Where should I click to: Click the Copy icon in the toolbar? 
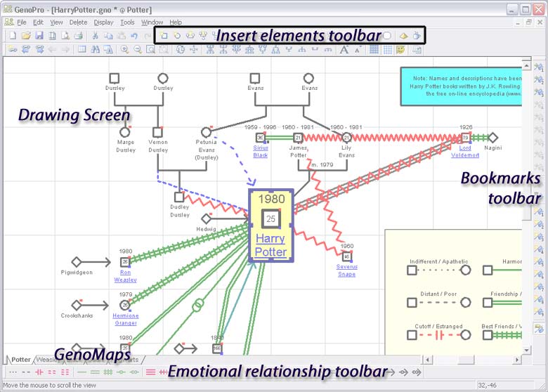[x=108, y=36]
